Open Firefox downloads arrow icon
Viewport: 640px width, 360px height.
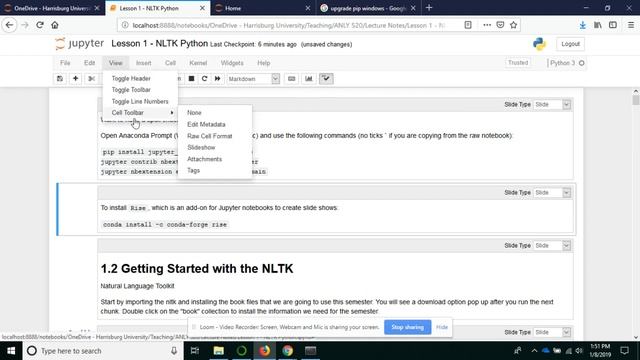pyautogui.click(x=582, y=25)
